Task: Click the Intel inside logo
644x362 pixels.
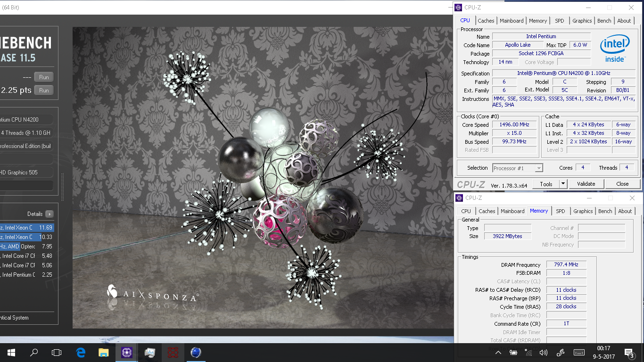Action: point(615,49)
